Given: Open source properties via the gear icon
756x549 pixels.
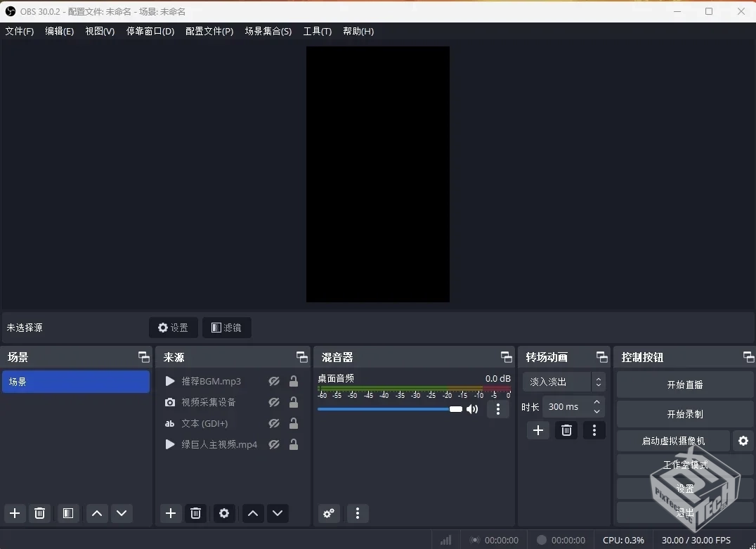Looking at the screenshot, I should pos(223,514).
